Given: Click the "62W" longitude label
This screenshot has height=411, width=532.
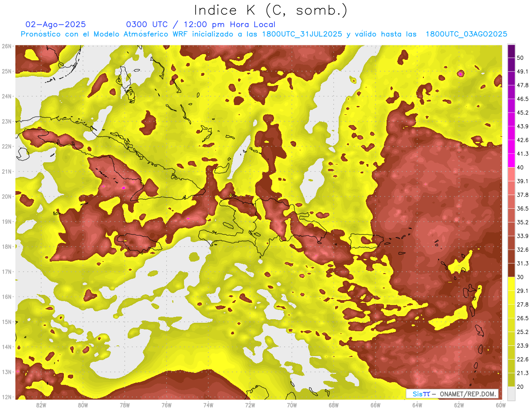Looking at the screenshot, I should [459, 405].
